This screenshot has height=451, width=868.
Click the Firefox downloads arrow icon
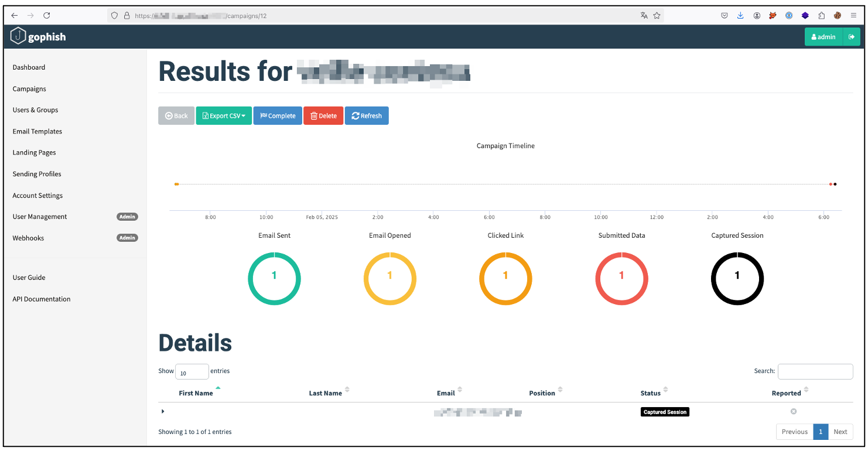click(x=740, y=15)
